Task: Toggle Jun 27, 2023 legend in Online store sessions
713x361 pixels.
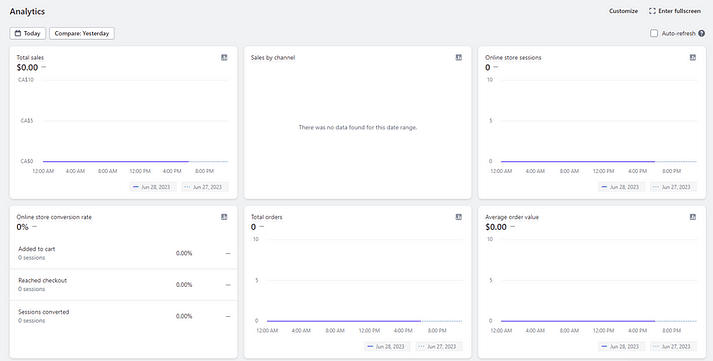Action: point(673,187)
